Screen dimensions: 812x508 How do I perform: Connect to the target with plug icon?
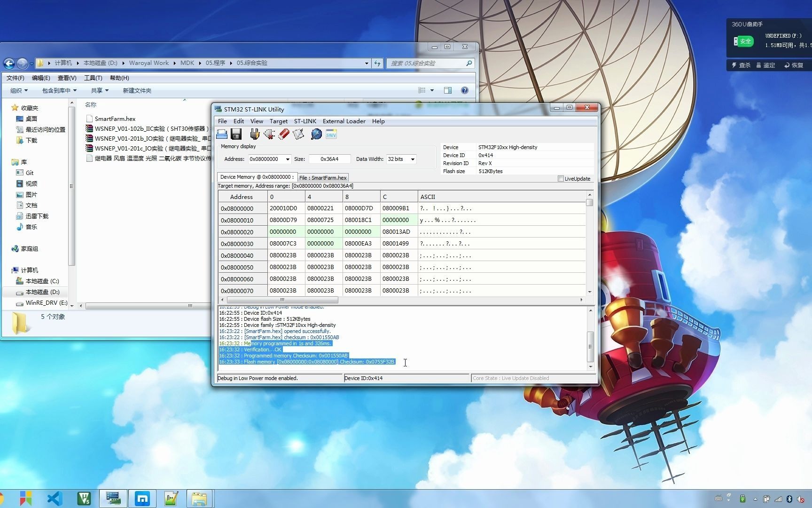(255, 135)
